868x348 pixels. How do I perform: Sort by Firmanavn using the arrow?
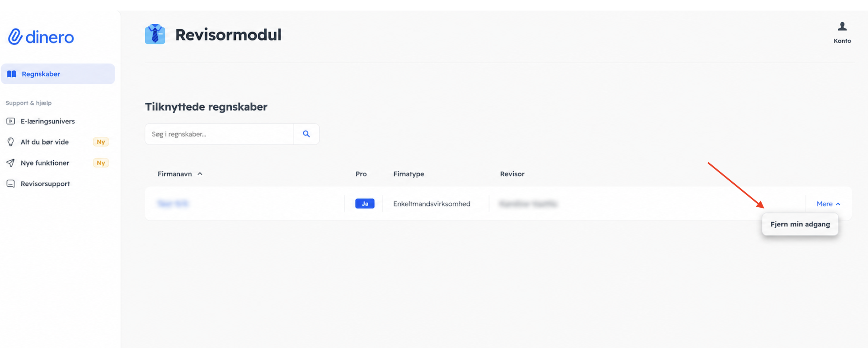click(200, 174)
